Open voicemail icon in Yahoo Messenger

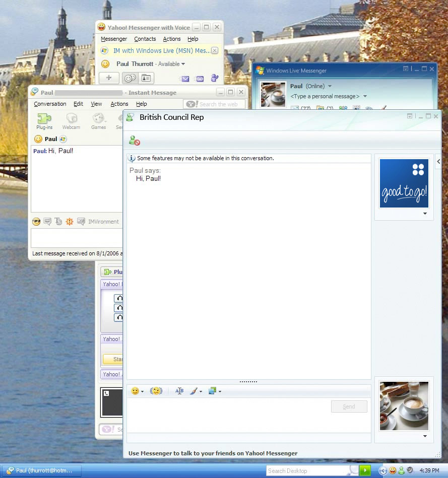coord(200,79)
